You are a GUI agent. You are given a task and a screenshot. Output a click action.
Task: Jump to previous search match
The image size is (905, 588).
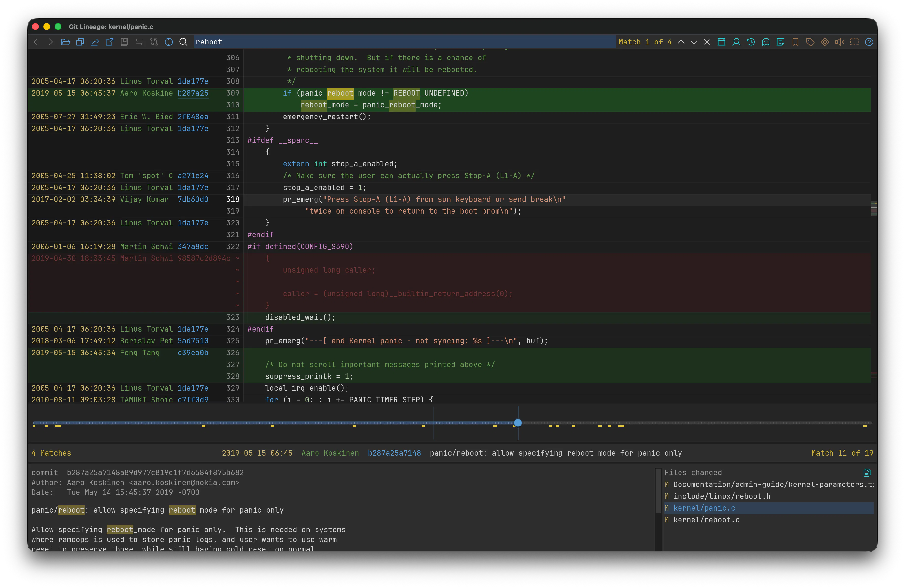click(681, 42)
